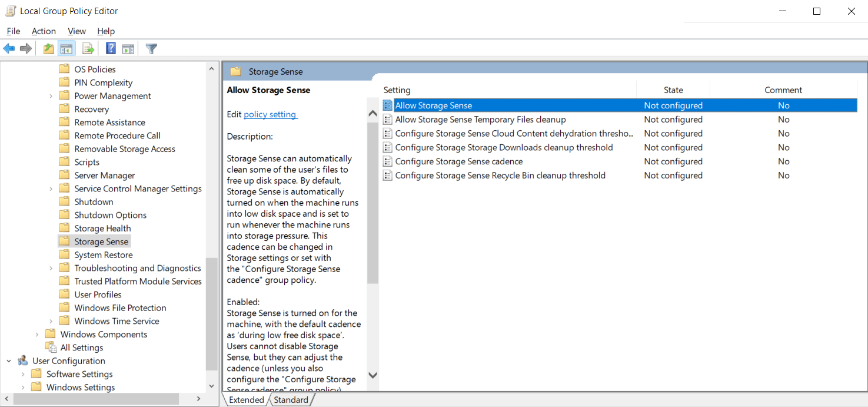Select the Up one level folder icon

click(x=48, y=48)
